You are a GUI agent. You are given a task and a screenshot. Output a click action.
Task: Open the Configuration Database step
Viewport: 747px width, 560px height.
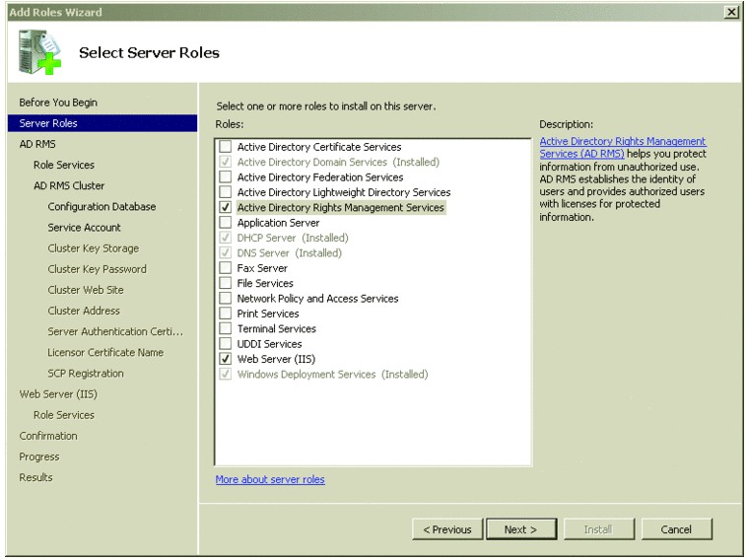[102, 206]
